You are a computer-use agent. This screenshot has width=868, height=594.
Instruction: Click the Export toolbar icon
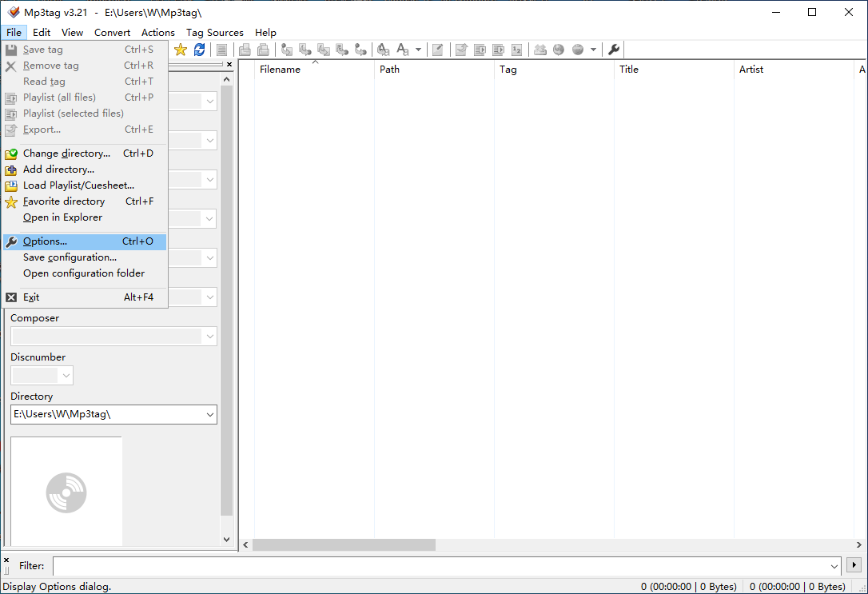click(x=461, y=50)
